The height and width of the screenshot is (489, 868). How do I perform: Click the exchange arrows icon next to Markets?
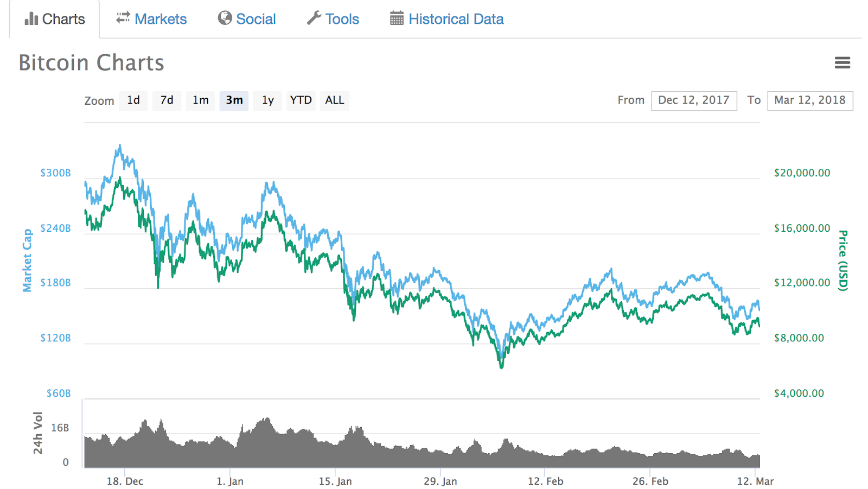(x=123, y=17)
